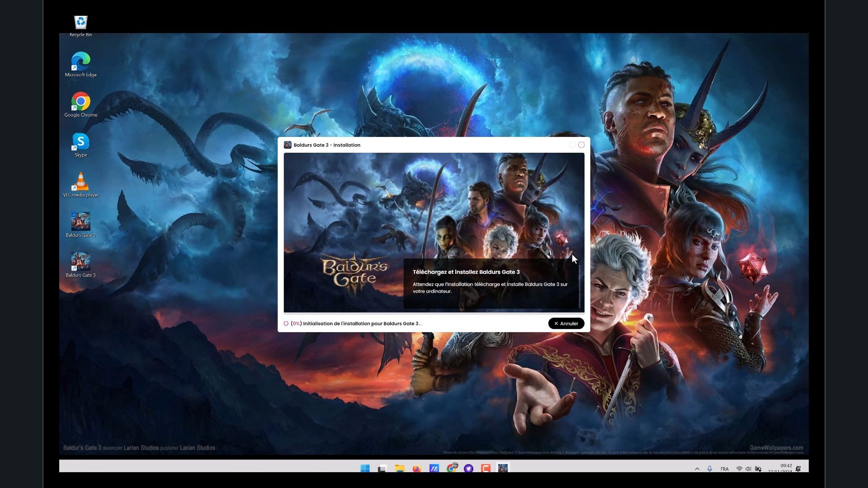The height and width of the screenshot is (488, 868).
Task: Click the FRA language indicator
Action: (724, 469)
